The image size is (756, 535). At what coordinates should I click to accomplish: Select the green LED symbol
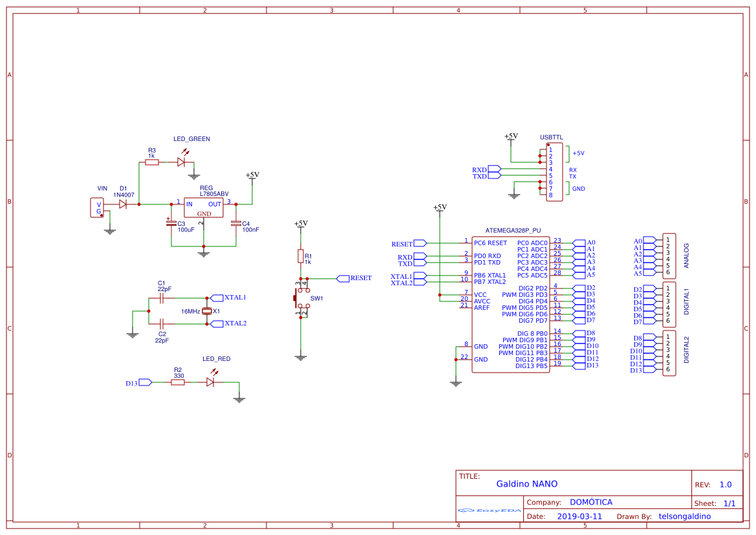[182, 162]
